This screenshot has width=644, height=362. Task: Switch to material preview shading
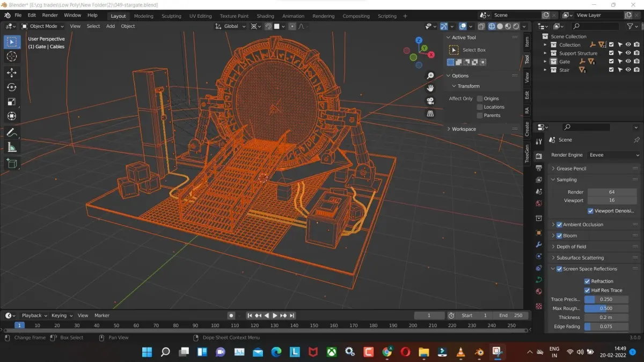click(508, 26)
